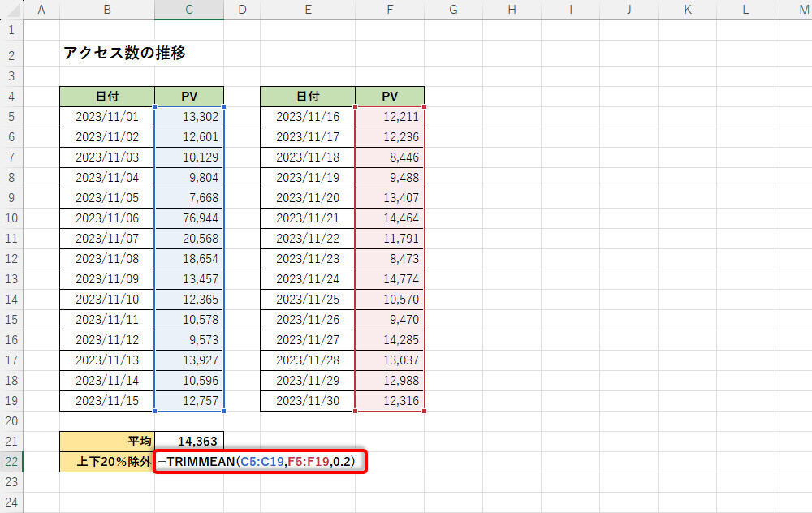Select cell with value 7,668
Screen dimensions: 812x513
pos(189,198)
